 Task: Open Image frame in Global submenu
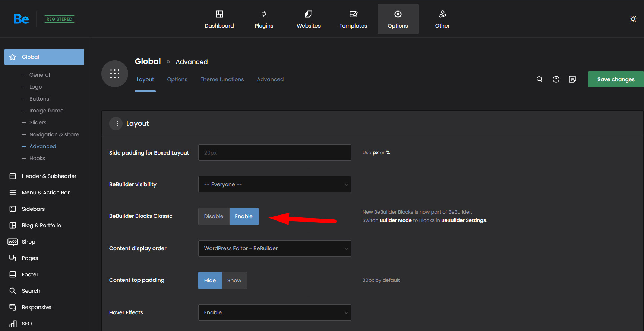click(x=46, y=111)
